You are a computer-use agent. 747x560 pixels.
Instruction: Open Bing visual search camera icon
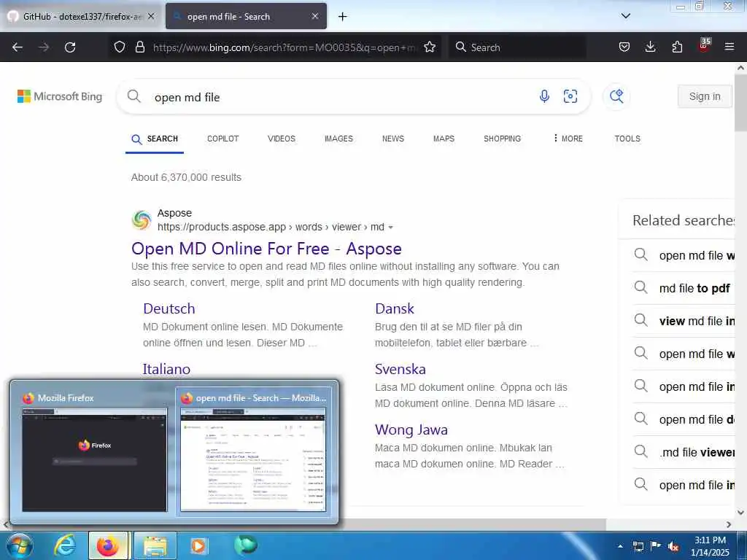(x=570, y=96)
